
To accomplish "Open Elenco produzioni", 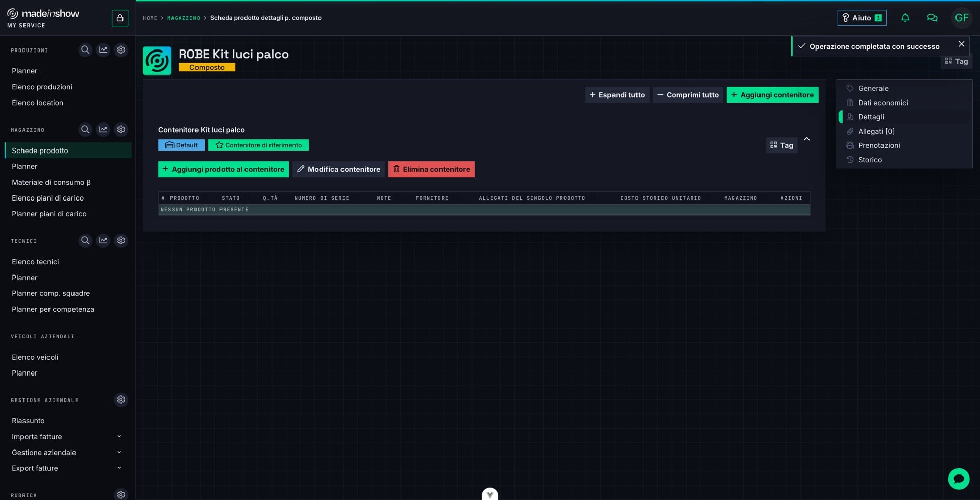I will click(x=42, y=87).
